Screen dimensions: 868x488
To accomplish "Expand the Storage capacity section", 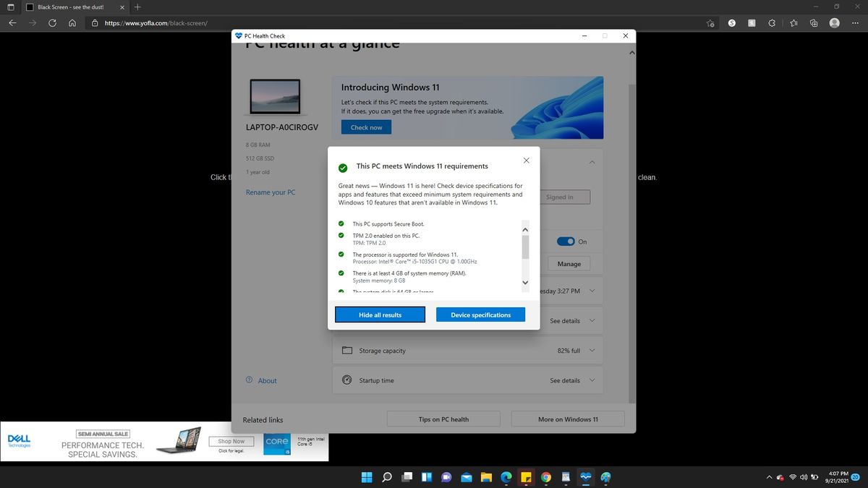I will pos(591,351).
